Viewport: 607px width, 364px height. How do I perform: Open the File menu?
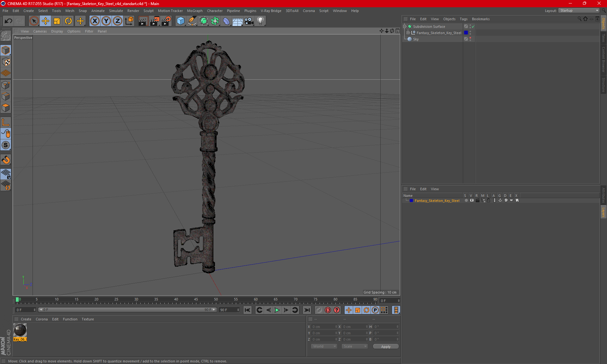pyautogui.click(x=5, y=11)
